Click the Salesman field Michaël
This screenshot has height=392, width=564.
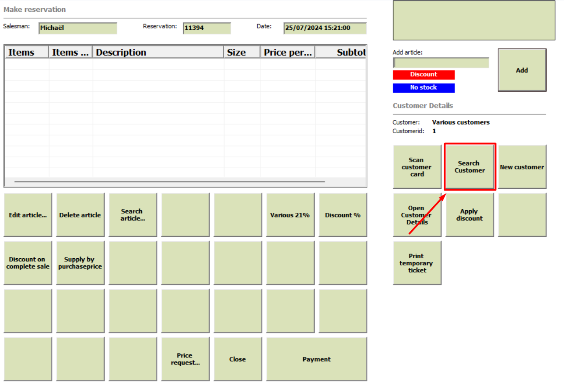[78, 28]
